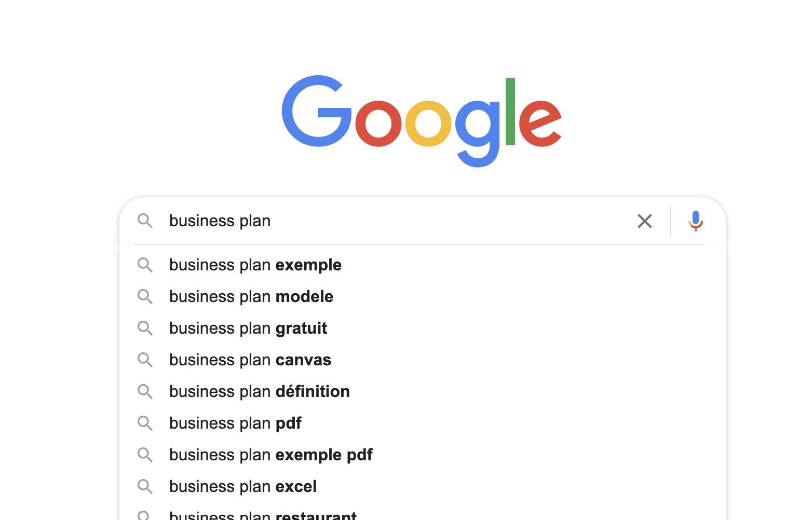Click the microphone icon for voice search
Image resolution: width=812 pixels, height=520 pixels.
click(x=695, y=221)
